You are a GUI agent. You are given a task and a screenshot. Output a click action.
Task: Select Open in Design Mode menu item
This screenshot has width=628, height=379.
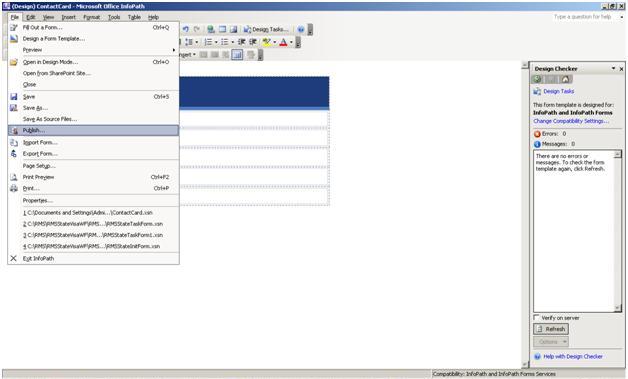tap(93, 62)
